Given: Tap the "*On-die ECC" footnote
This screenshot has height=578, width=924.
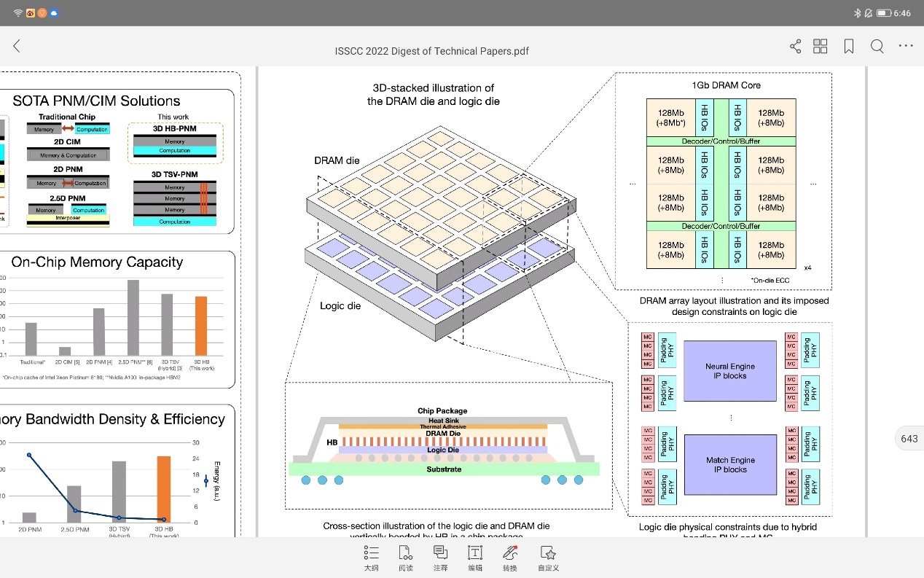Looking at the screenshot, I should click(770, 281).
